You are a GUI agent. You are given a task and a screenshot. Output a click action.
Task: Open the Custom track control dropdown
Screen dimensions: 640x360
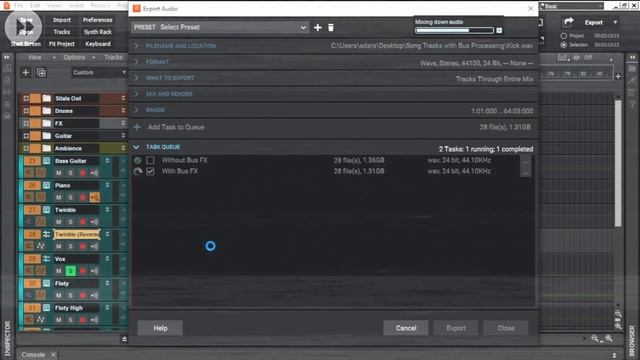99,72
